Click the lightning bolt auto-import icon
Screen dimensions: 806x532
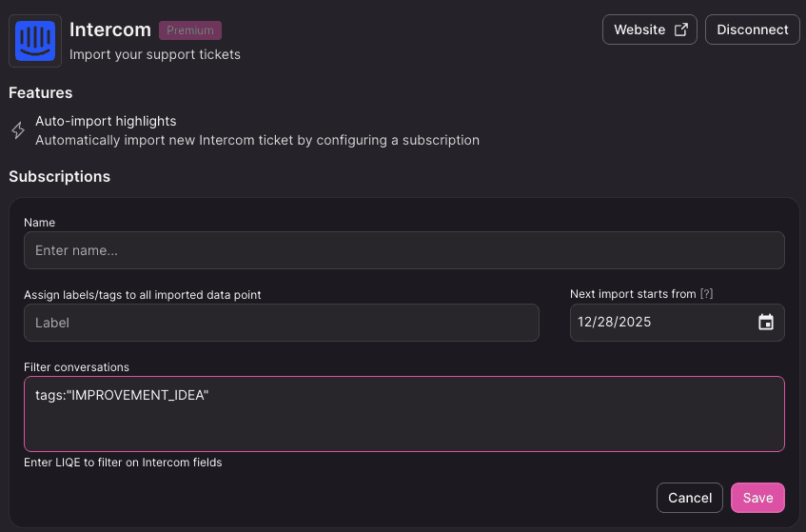click(x=18, y=130)
